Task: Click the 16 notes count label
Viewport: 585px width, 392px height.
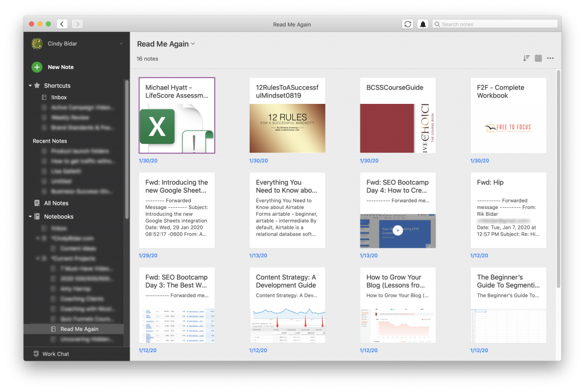Action: click(147, 59)
